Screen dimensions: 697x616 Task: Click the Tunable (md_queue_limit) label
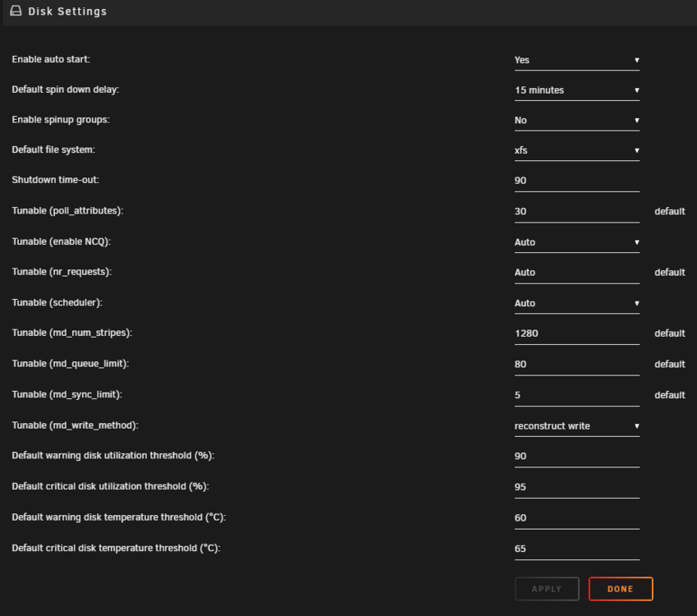pos(71,365)
